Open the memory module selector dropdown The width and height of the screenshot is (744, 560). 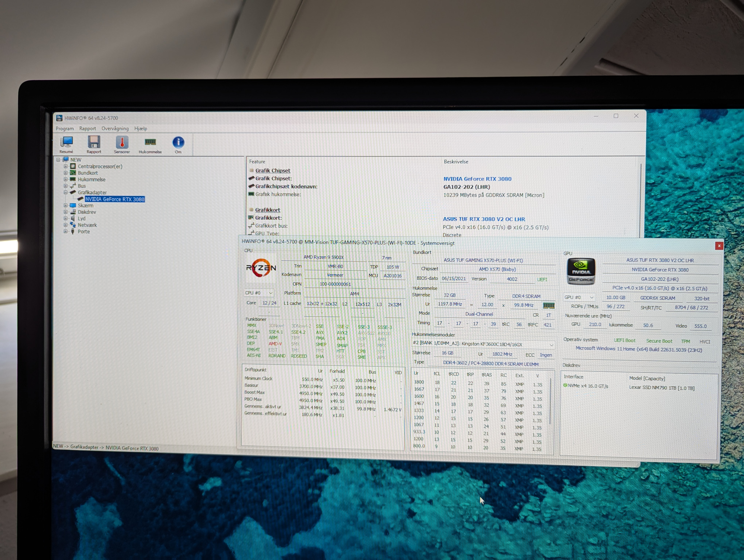[x=483, y=345]
